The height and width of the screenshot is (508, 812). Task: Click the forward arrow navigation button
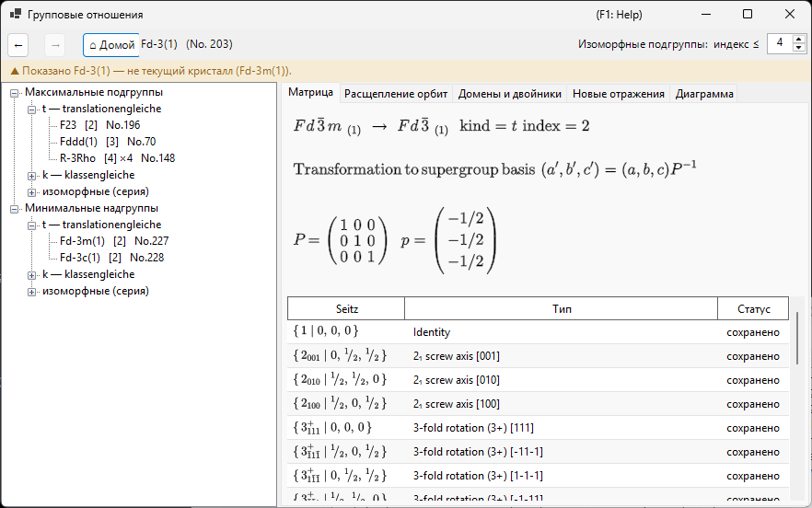point(55,46)
